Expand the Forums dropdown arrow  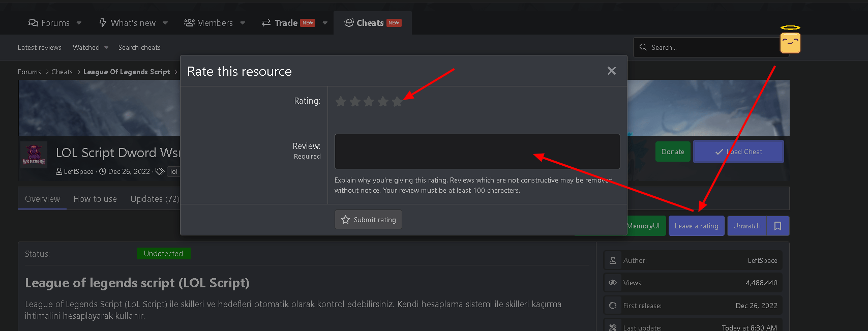79,23
